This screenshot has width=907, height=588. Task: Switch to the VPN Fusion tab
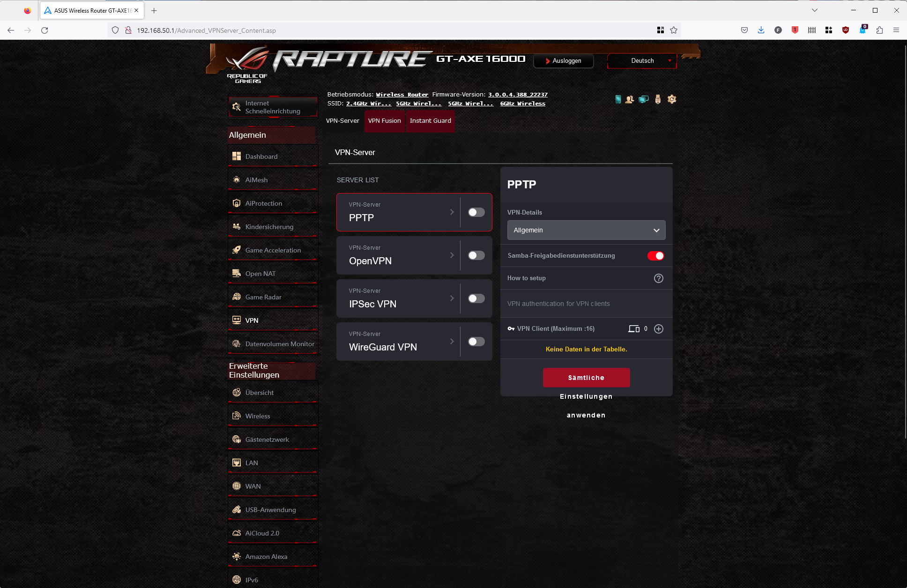[384, 121]
